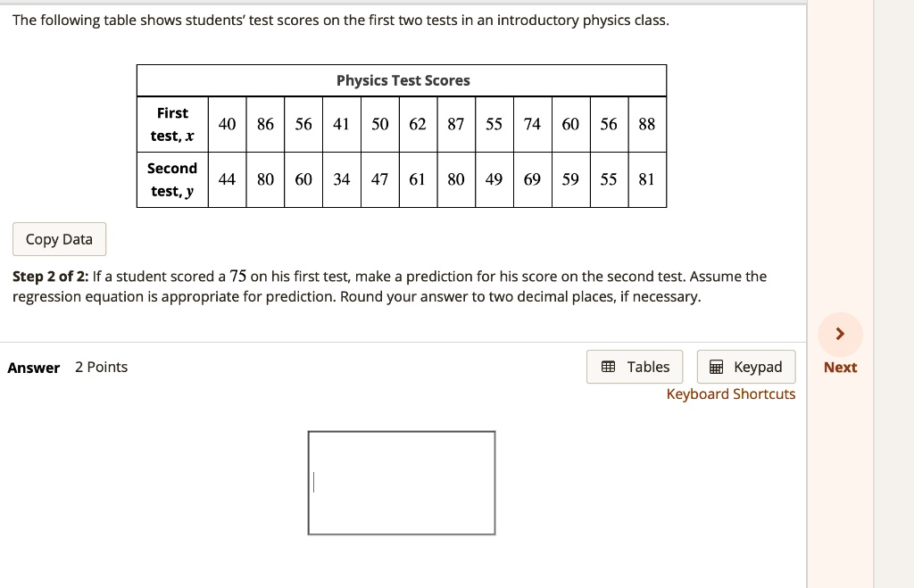914x588 pixels.
Task: Click the Next label under the arrow
Action: click(x=839, y=367)
